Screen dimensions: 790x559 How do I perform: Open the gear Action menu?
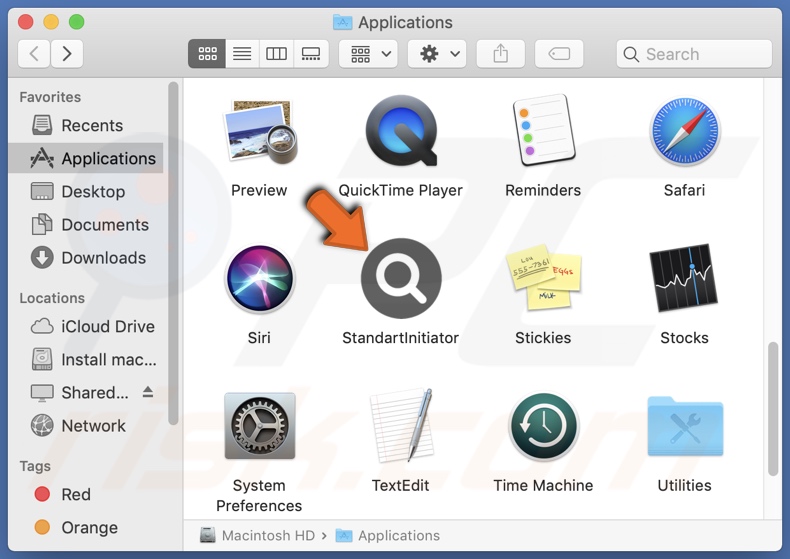[437, 53]
